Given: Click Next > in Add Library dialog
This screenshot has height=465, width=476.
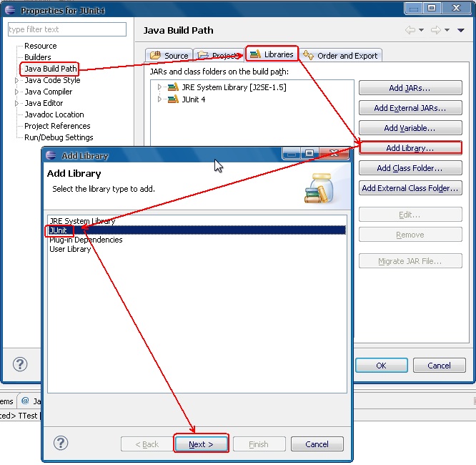Looking at the screenshot, I should 201,444.
